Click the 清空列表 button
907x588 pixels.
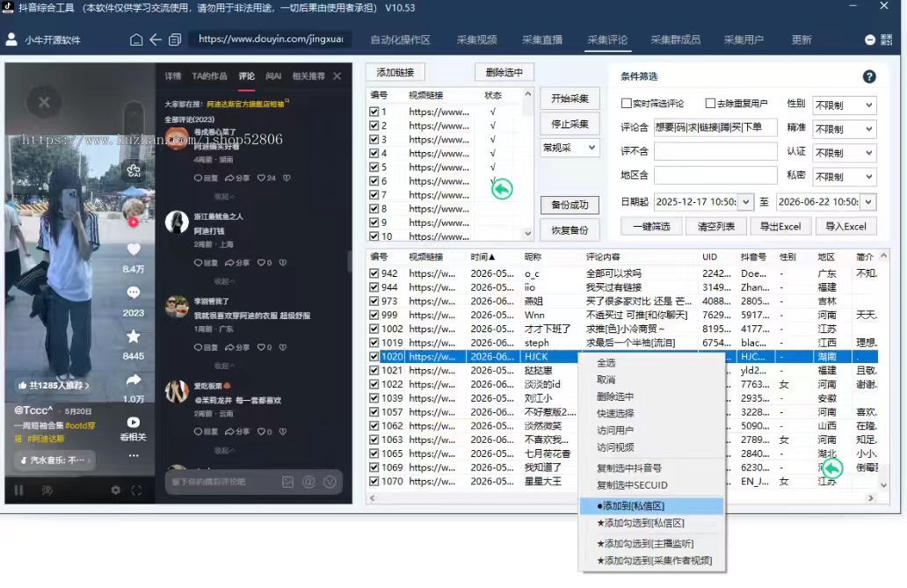pyautogui.click(x=716, y=226)
